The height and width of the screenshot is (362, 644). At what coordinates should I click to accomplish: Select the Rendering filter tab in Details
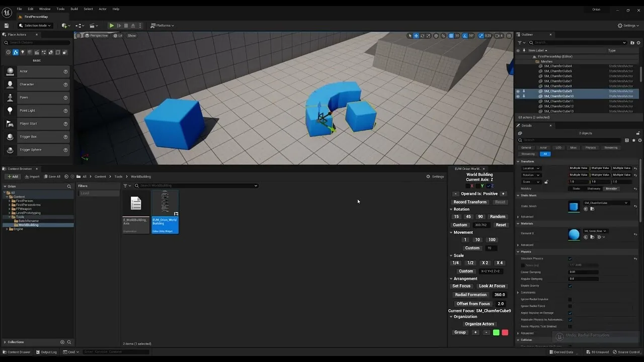(611, 148)
